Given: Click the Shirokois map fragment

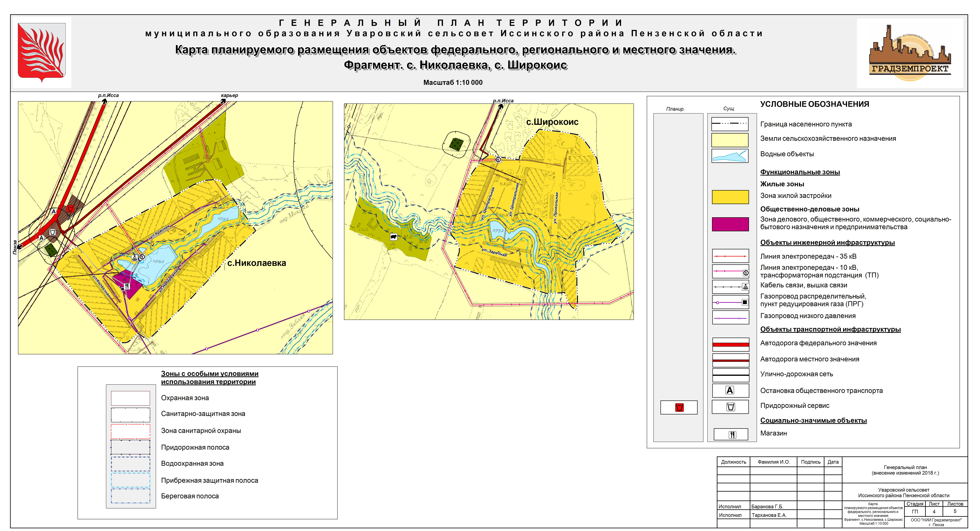Looking at the screenshot, I should [488, 211].
